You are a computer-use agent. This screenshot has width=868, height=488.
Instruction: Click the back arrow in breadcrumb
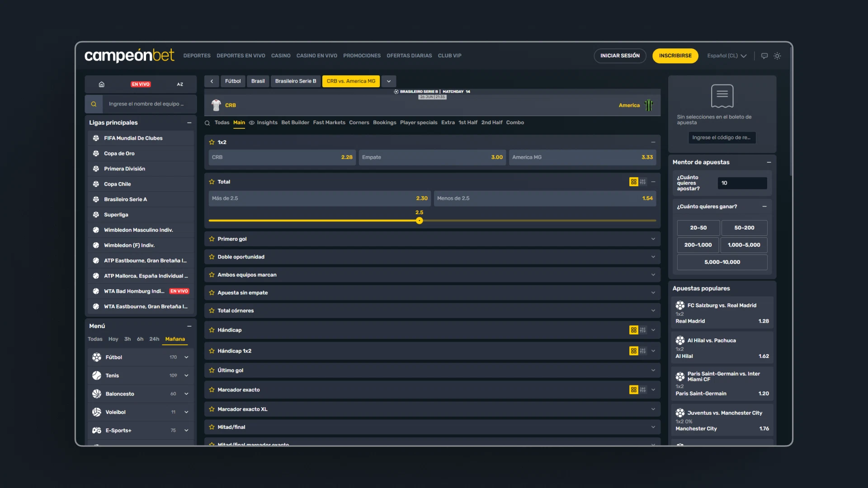click(x=212, y=81)
